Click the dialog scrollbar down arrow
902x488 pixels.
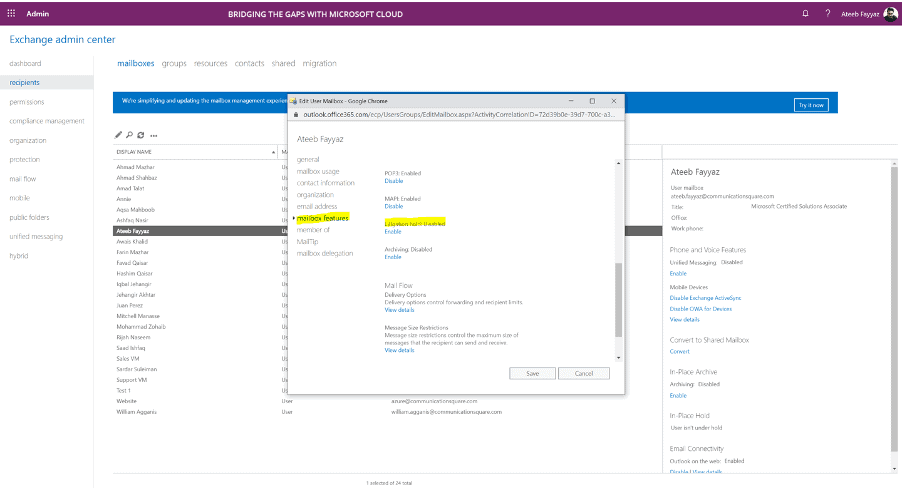point(618,358)
